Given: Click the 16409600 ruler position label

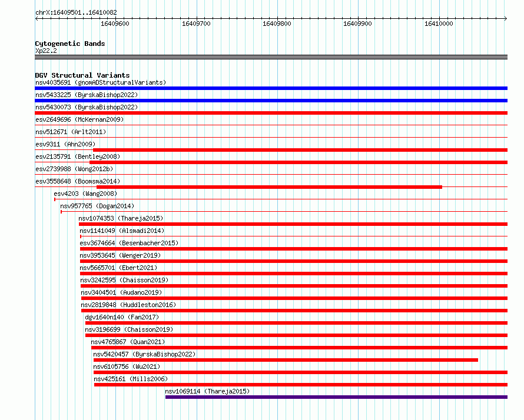Looking at the screenshot, I should pos(115,24).
